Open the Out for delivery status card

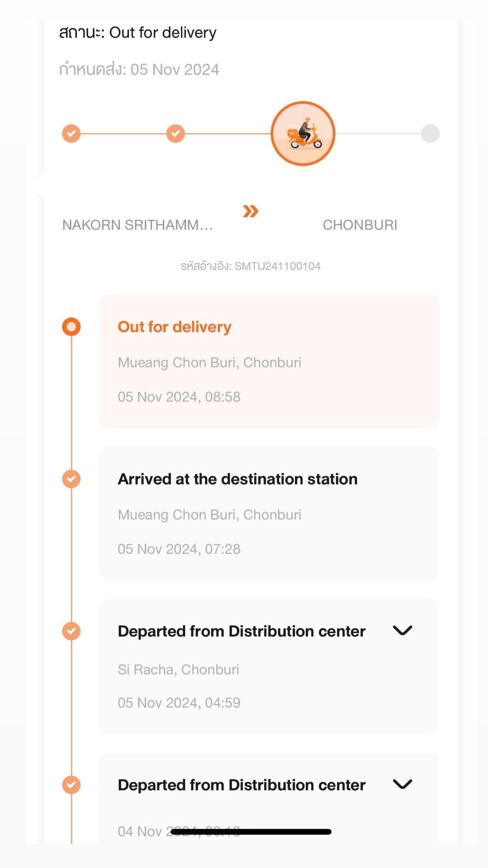pos(269,361)
